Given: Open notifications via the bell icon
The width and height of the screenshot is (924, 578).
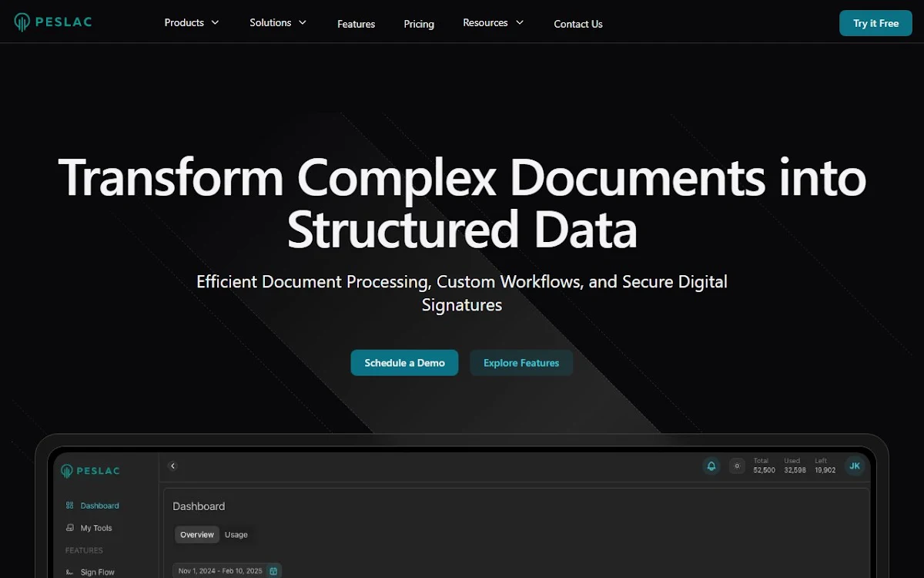Looking at the screenshot, I should pos(711,465).
